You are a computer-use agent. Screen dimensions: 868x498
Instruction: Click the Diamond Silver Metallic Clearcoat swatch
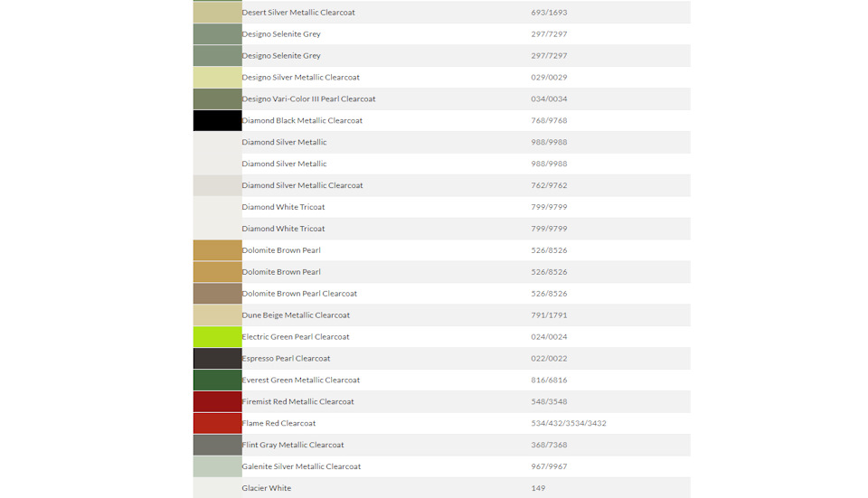tap(217, 185)
